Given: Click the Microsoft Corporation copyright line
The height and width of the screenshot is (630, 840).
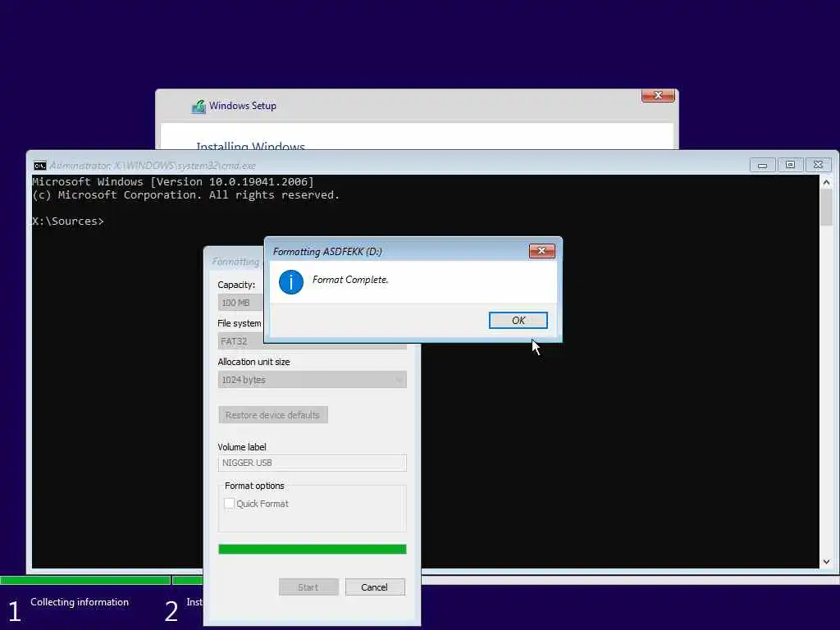Looking at the screenshot, I should click(186, 195).
